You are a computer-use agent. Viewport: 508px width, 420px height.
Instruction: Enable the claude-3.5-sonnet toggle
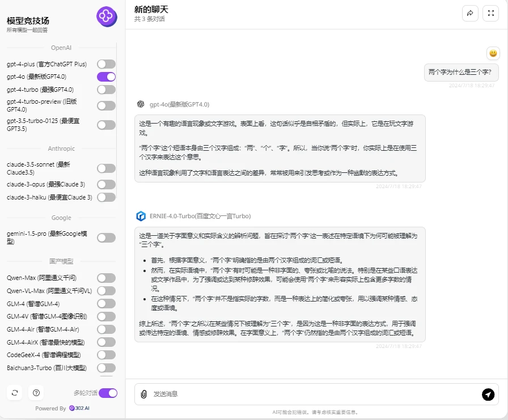click(106, 168)
